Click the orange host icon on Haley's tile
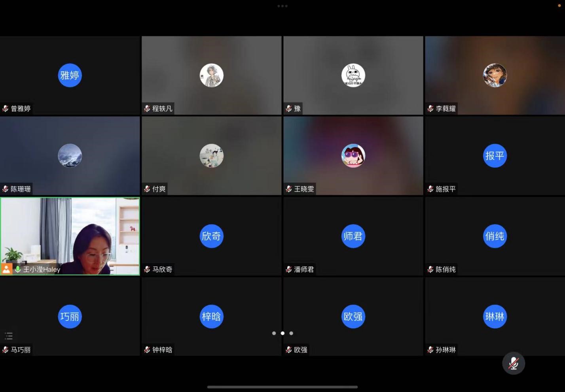The image size is (565, 392). pyautogui.click(x=6, y=269)
